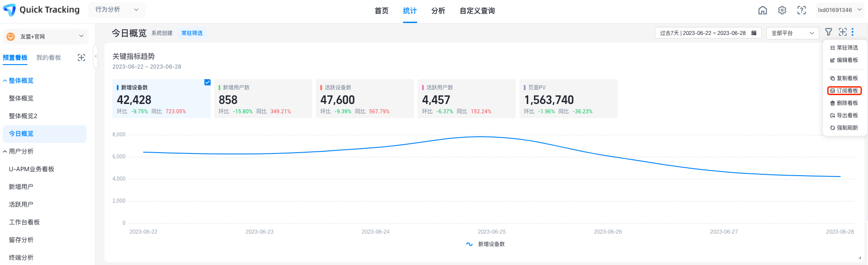This screenshot has height=265, width=868.
Task: Click the 系统创建 label
Action: (162, 33)
